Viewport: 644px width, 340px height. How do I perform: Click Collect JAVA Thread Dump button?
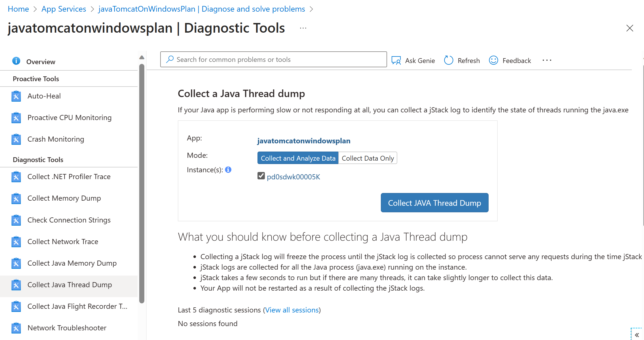[x=434, y=203]
